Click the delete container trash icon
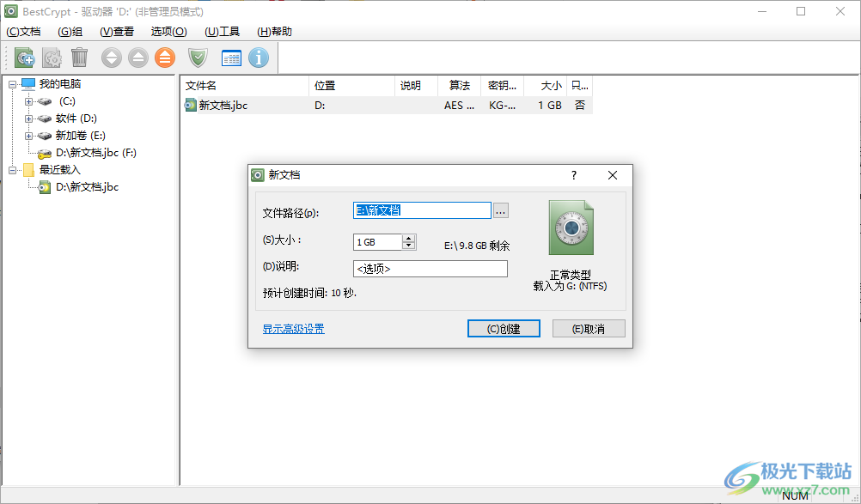 coord(79,58)
